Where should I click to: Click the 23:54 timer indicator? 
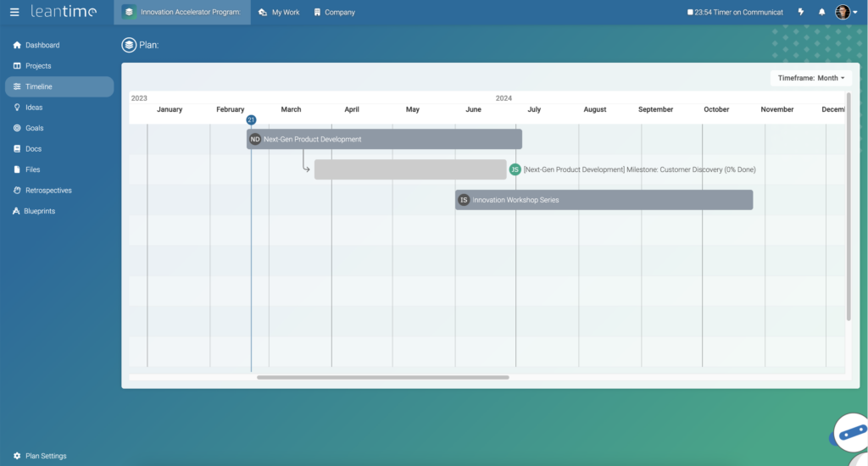[x=735, y=12]
